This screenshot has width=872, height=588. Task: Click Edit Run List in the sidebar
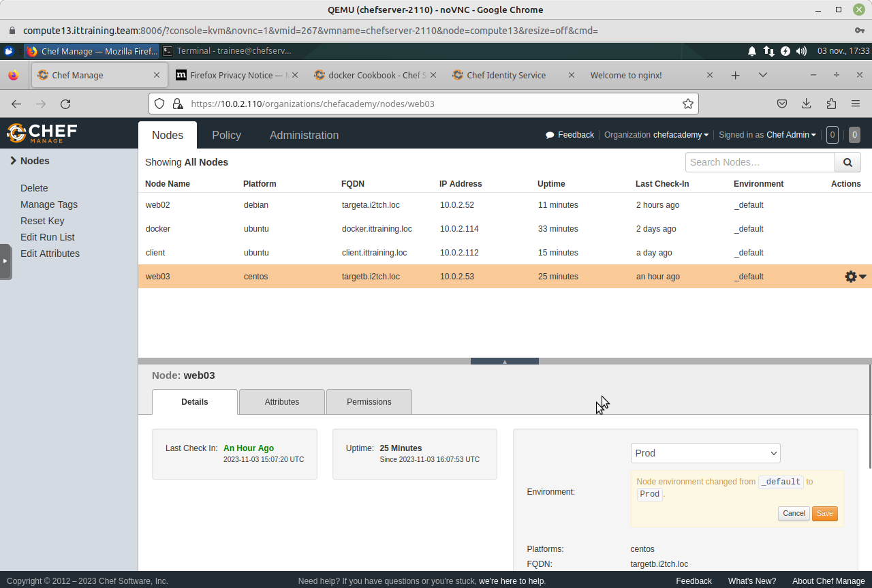[48, 237]
